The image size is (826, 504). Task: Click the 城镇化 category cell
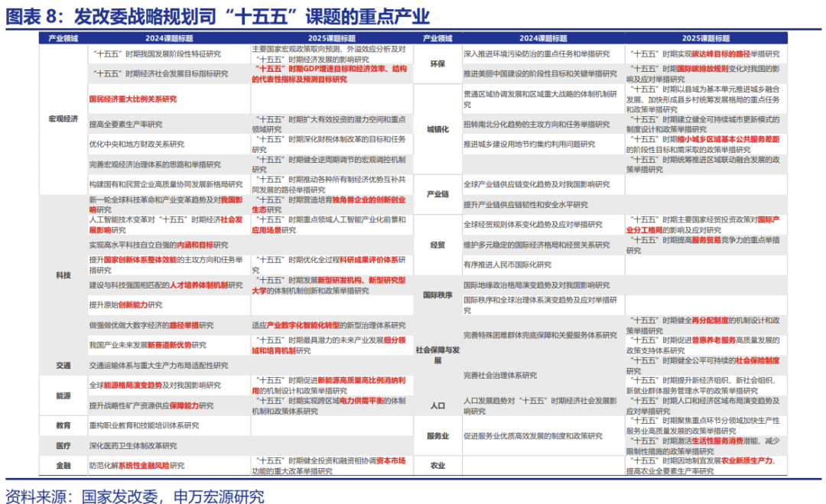pyautogui.click(x=437, y=130)
